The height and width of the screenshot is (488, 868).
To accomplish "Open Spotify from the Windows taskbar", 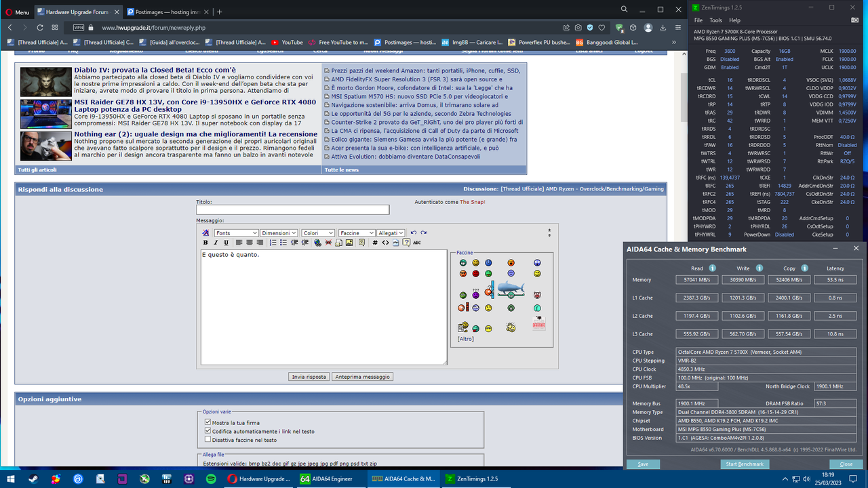I will [x=211, y=479].
